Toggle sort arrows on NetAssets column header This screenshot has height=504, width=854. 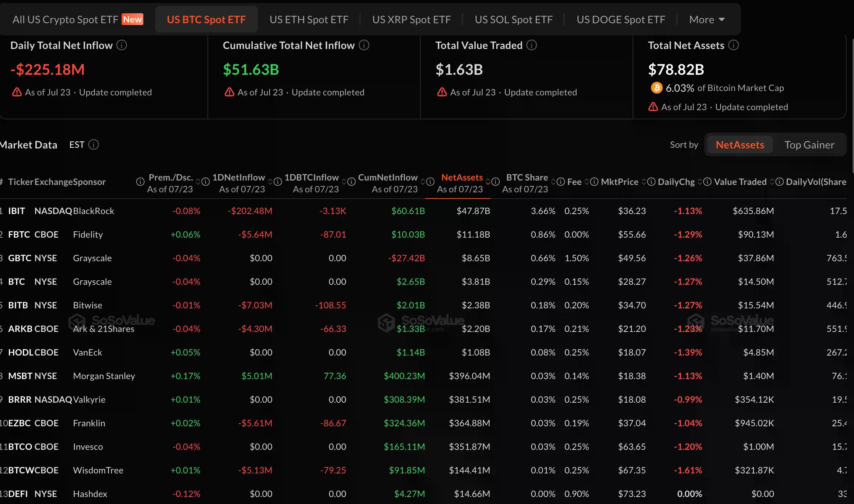(x=488, y=182)
